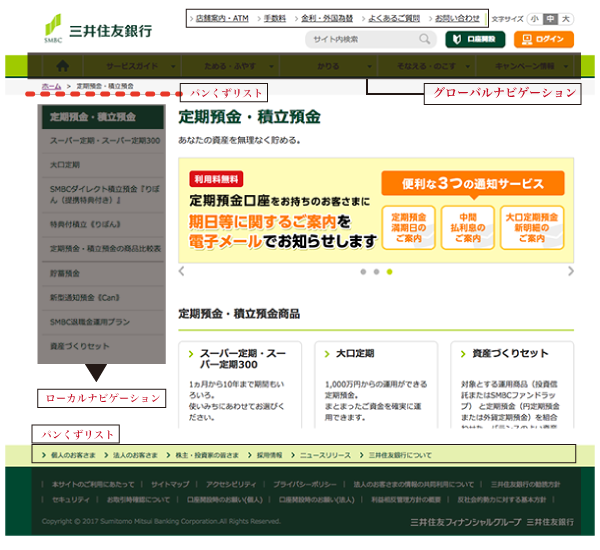Set font size to 大 (large)
600x550 pixels.
(x=566, y=19)
